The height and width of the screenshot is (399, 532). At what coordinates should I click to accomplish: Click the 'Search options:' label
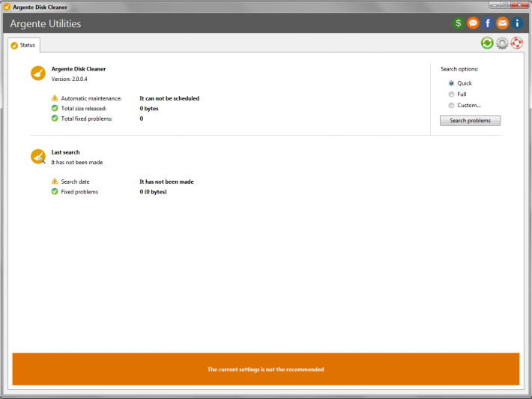point(459,69)
